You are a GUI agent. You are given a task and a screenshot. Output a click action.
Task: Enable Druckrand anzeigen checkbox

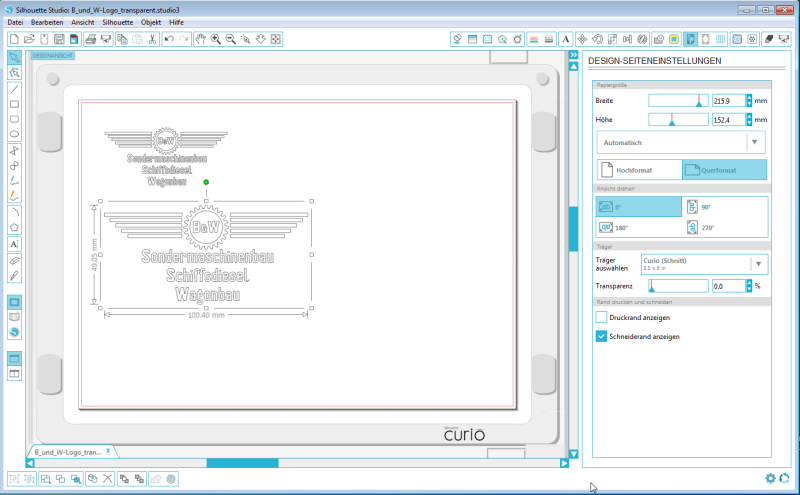601,317
